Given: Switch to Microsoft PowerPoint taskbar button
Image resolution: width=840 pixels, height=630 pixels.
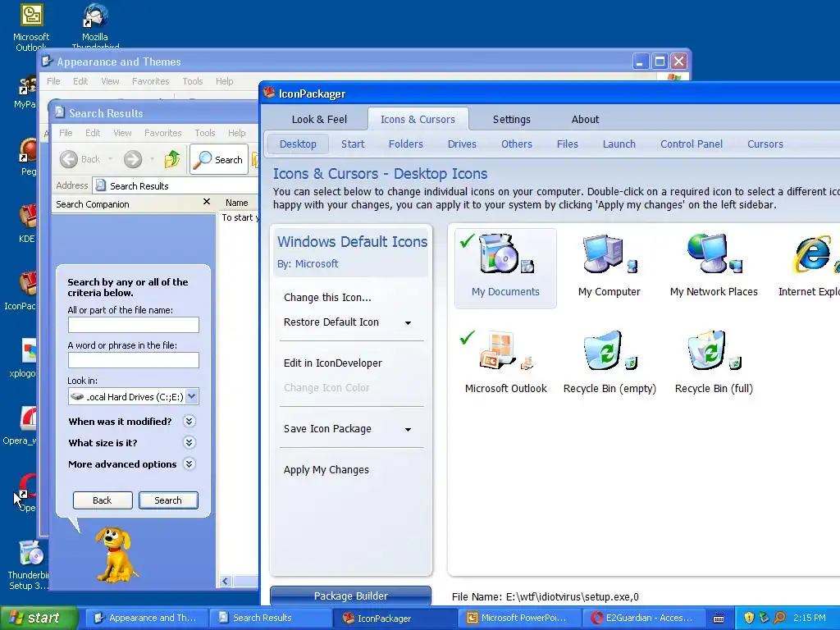Looking at the screenshot, I should coord(518,618).
